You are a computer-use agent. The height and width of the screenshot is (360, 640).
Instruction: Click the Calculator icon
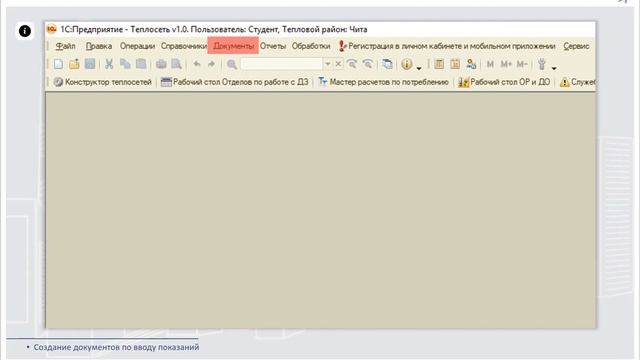click(439, 64)
